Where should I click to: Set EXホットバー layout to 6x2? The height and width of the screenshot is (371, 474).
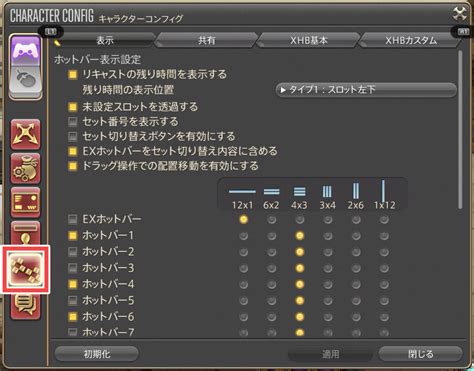pos(272,219)
